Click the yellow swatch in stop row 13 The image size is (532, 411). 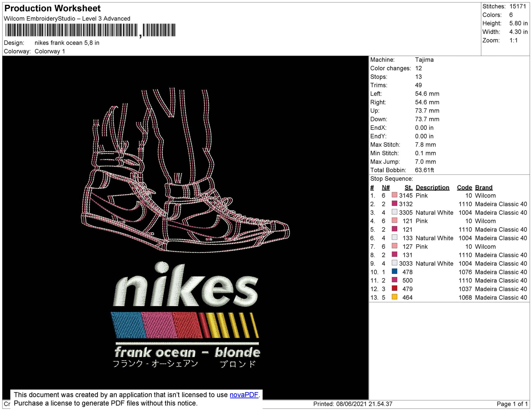point(394,297)
